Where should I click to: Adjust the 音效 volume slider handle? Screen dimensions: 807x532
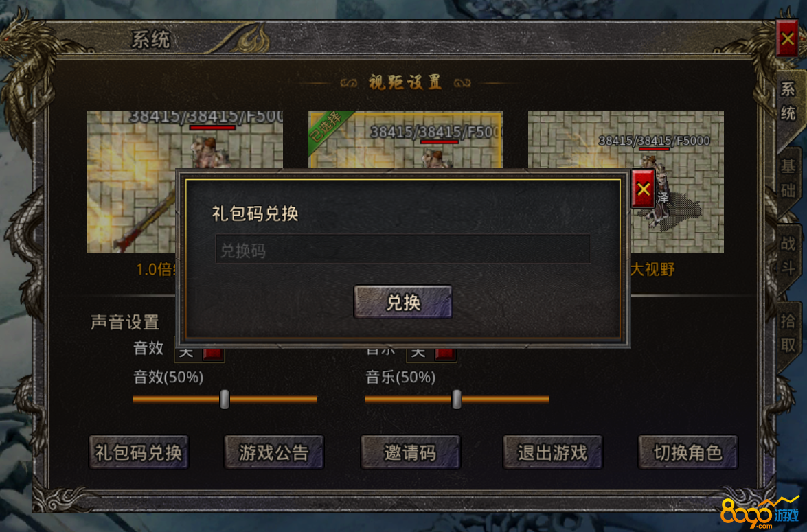coord(225,399)
